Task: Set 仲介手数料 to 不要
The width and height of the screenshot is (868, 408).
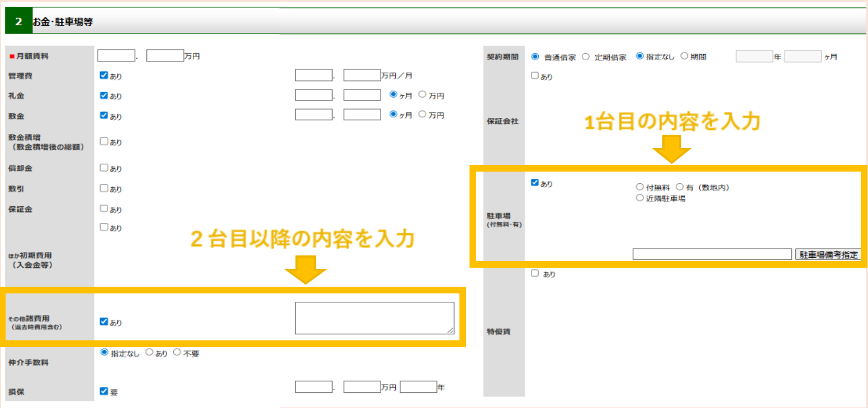Action: pos(177,353)
